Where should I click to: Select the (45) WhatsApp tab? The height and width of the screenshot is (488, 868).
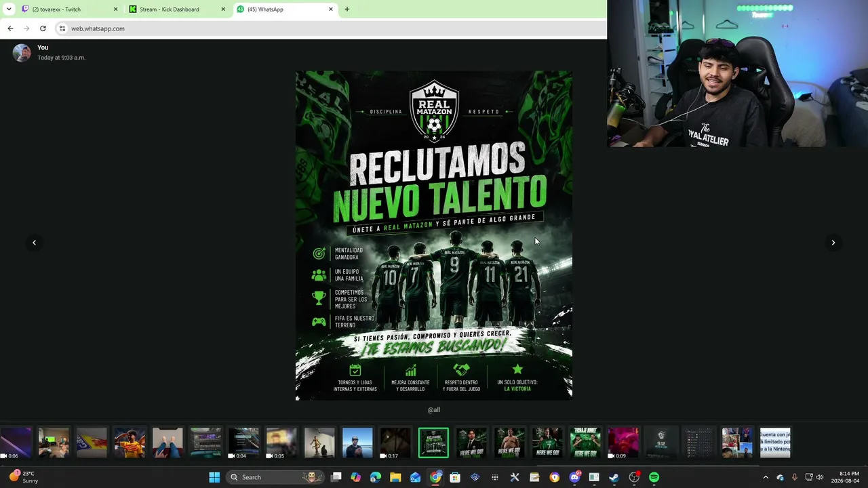(285, 9)
